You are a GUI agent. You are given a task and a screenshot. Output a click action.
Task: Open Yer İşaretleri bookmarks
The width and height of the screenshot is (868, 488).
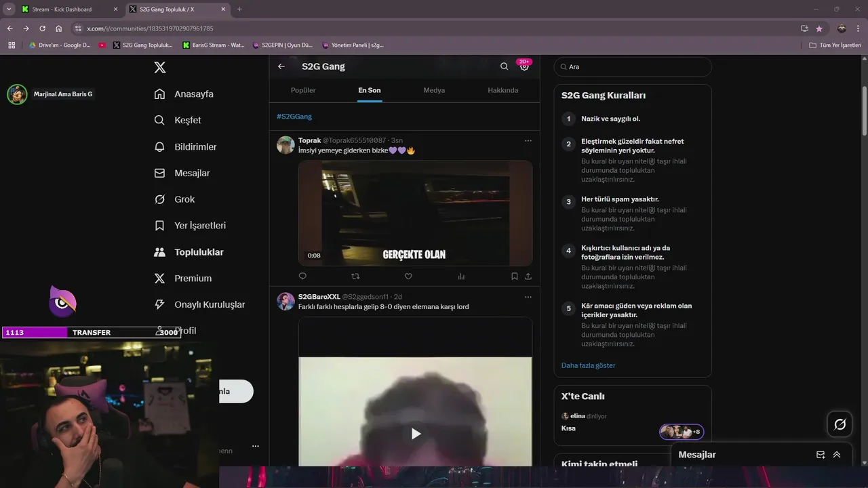coord(190,226)
